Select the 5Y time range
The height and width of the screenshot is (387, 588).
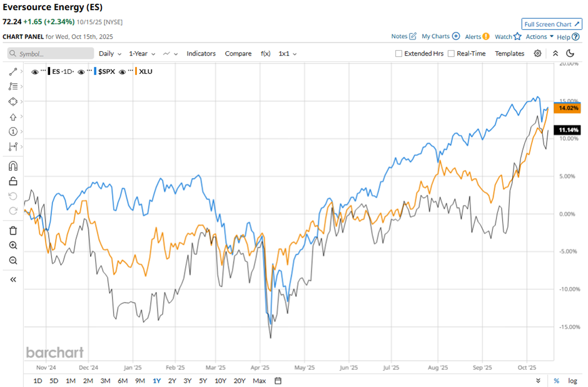(203, 381)
